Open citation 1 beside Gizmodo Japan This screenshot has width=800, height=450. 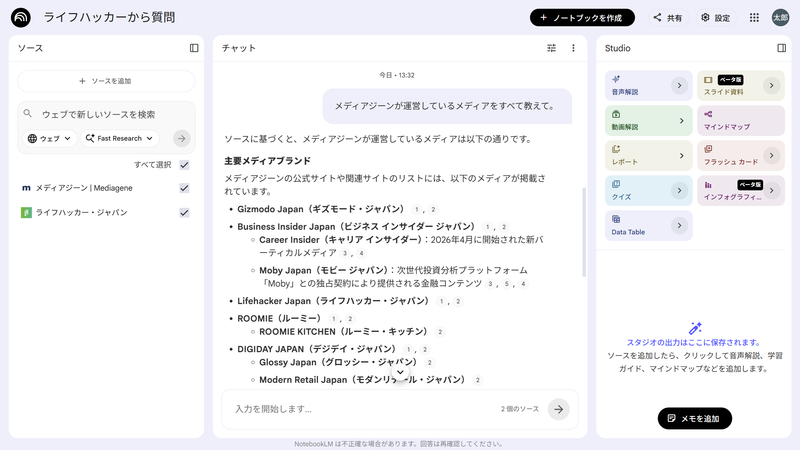tap(416, 210)
